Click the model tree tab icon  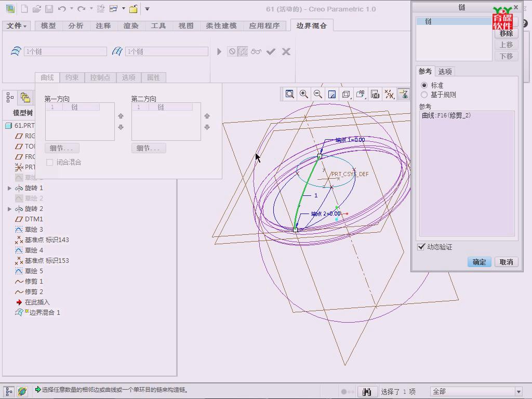[10, 98]
